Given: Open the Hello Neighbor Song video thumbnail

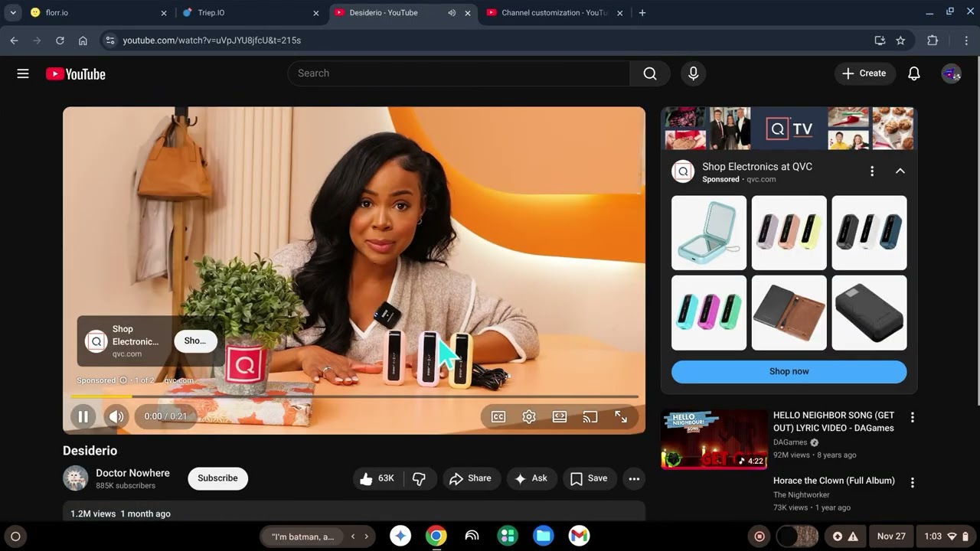Looking at the screenshot, I should 714,439.
